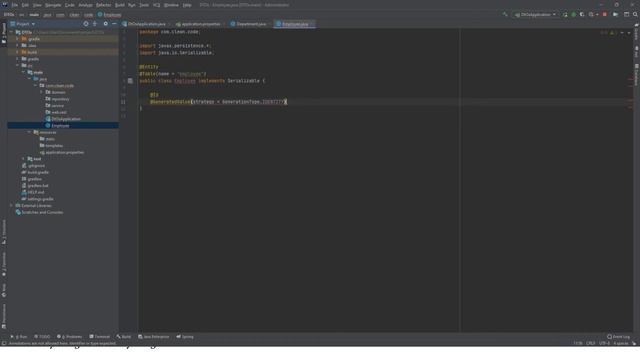Viewport: 640px width, 360px height.
Task: Click expand/collapse all icon in Project panel
Action: pos(95,24)
